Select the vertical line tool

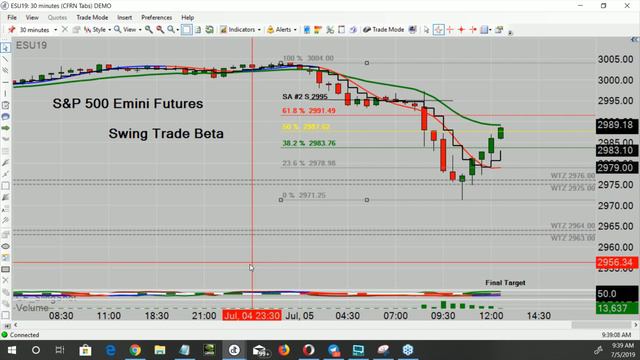[x=5, y=93]
